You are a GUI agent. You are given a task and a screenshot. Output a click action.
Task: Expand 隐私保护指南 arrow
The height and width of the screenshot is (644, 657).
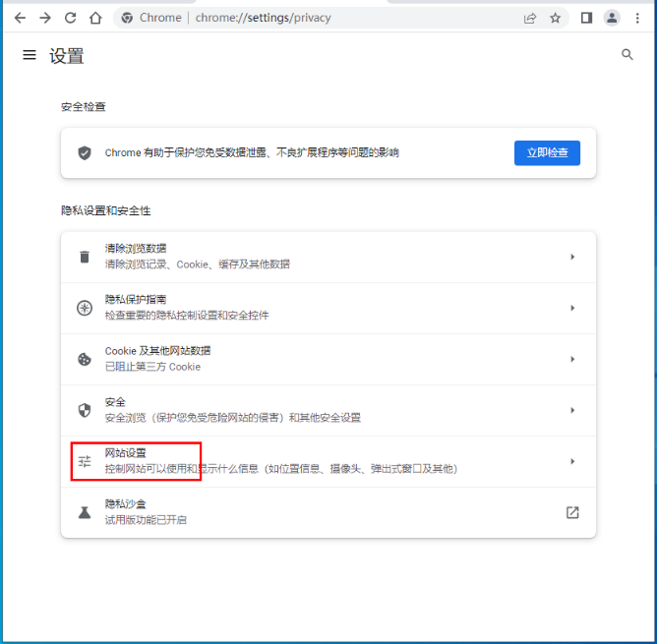click(x=572, y=308)
